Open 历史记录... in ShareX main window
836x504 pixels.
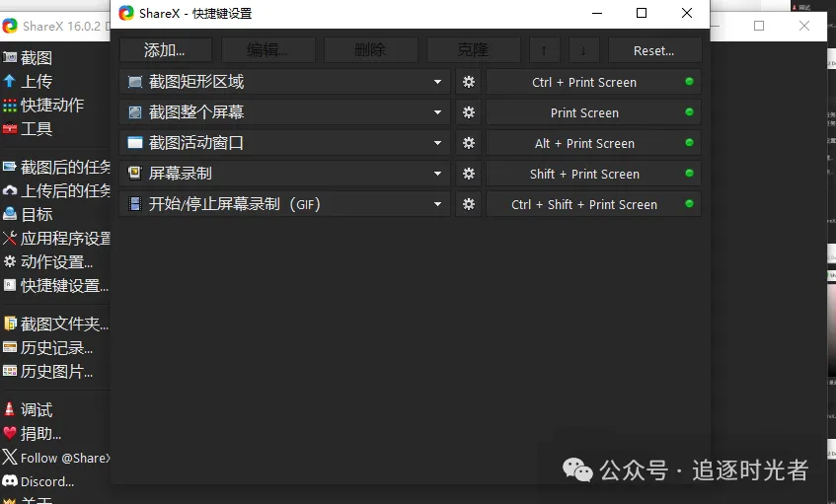(x=48, y=348)
